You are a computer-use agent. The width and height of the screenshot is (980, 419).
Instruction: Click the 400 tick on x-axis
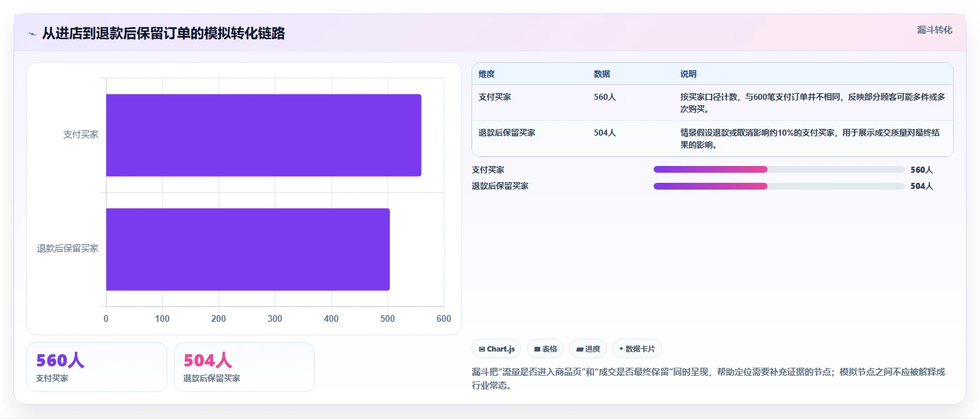tap(331, 319)
